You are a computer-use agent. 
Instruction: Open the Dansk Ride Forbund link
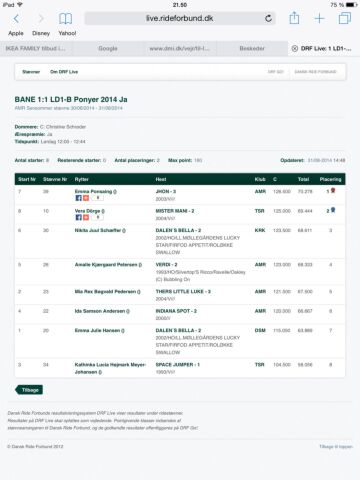tap(315, 72)
